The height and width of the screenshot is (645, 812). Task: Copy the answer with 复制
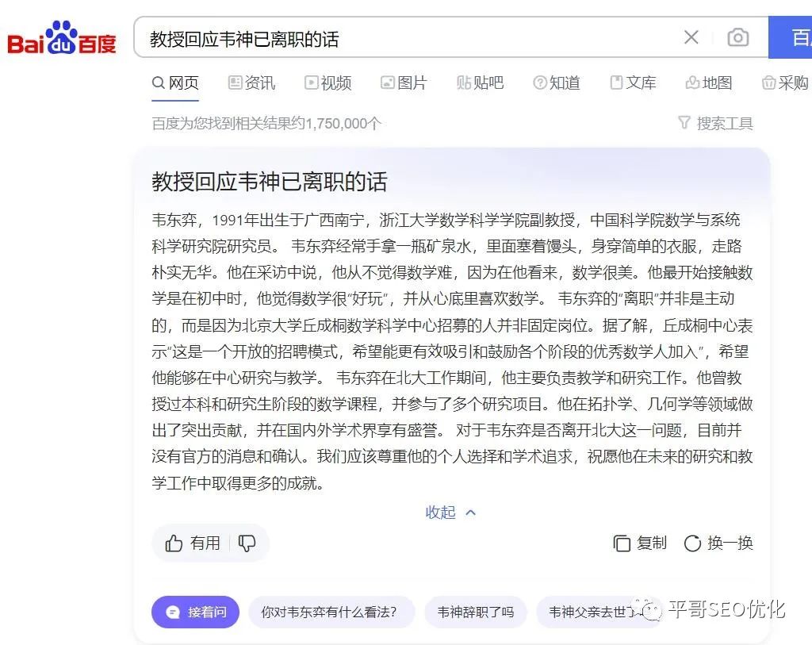640,543
